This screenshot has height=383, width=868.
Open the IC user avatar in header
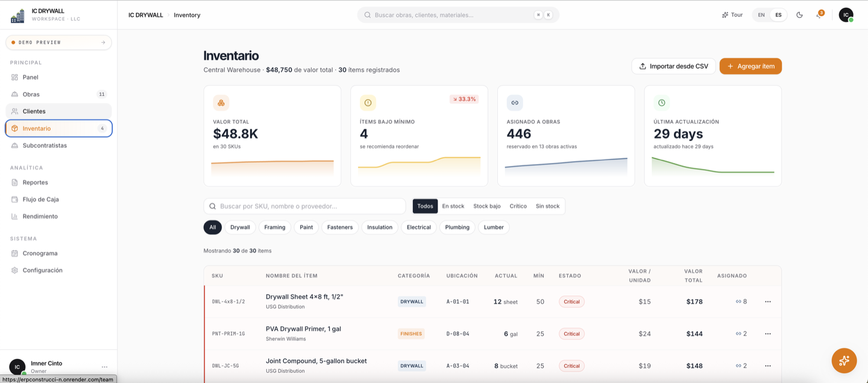point(846,15)
